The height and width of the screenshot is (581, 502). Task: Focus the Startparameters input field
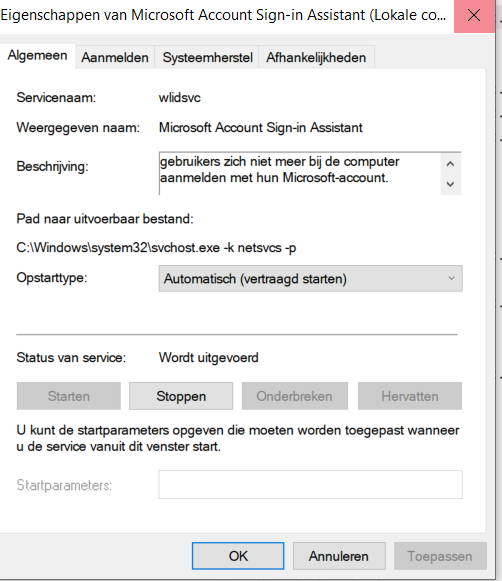(310, 485)
